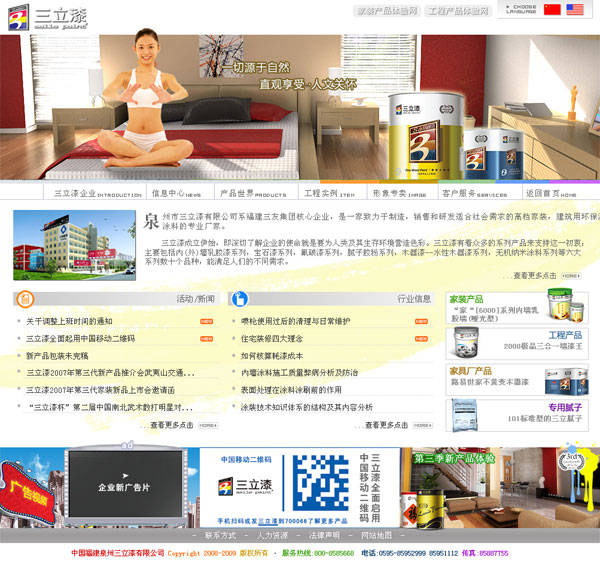
Task: Click 中国福建泉州三立漆有限公司 footer text
Action: pyautogui.click(x=118, y=553)
